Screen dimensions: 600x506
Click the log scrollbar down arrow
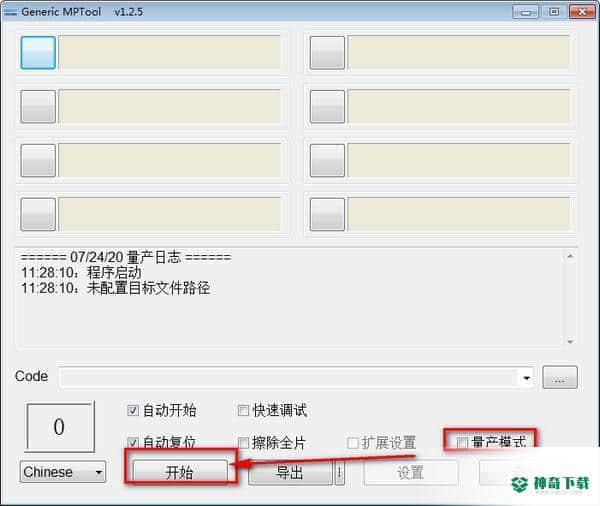[570, 341]
